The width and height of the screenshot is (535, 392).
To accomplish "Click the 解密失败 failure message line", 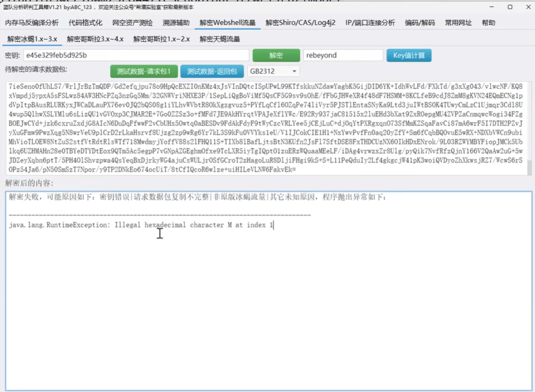I will pos(197,197).
